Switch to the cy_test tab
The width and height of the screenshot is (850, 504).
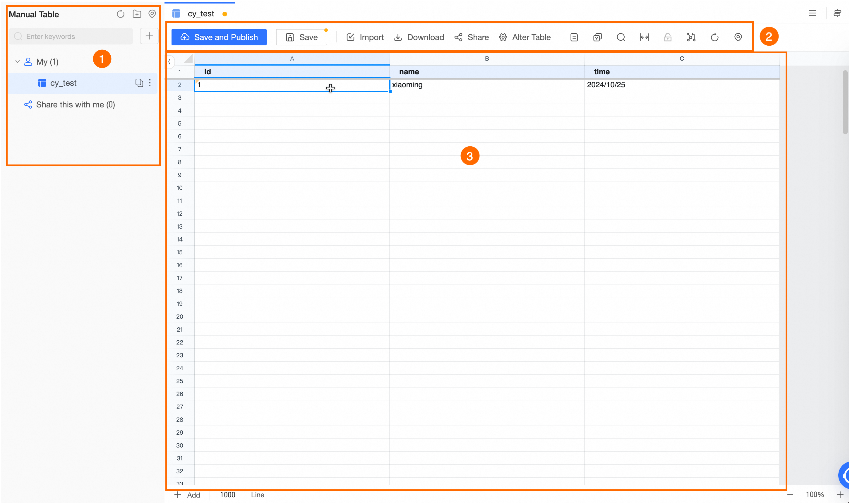200,13
